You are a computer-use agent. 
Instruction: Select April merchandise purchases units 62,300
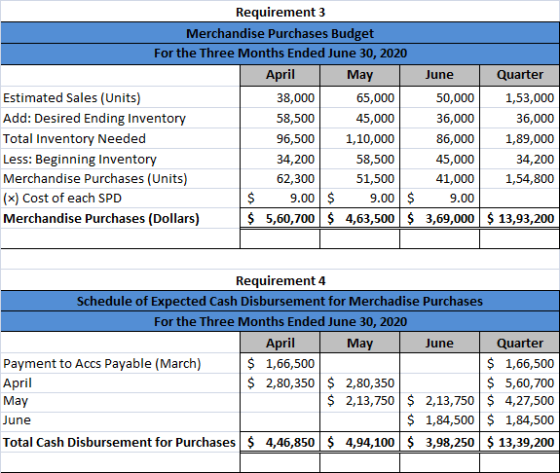pyautogui.click(x=280, y=179)
